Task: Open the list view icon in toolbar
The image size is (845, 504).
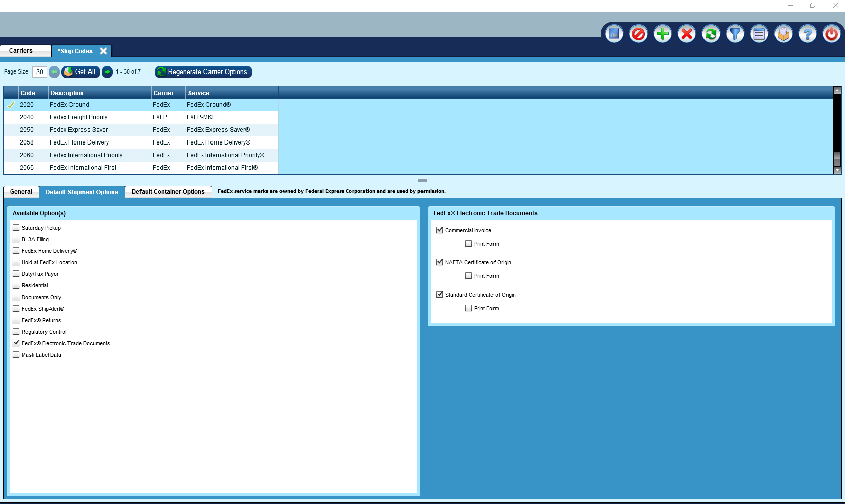Action: coord(759,34)
